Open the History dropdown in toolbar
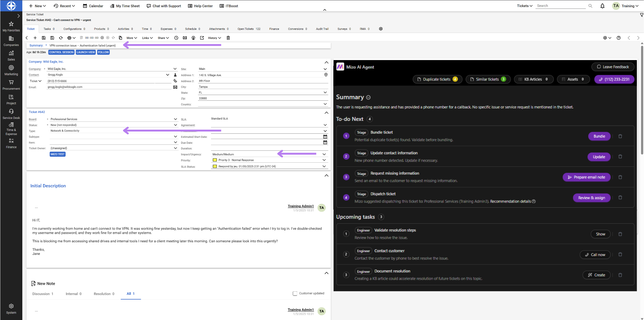Screen dimensions: 644x320 [x=214, y=38]
